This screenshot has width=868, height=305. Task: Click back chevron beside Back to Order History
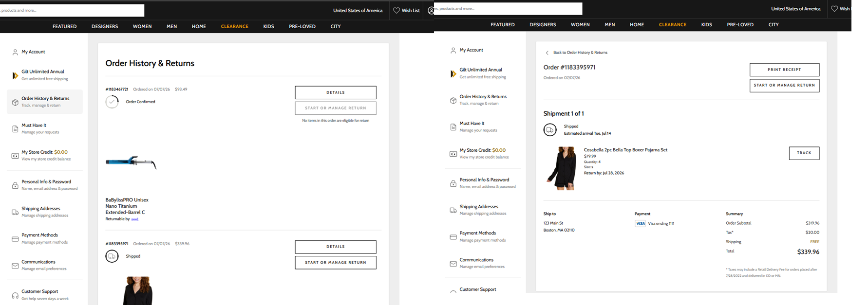point(547,53)
